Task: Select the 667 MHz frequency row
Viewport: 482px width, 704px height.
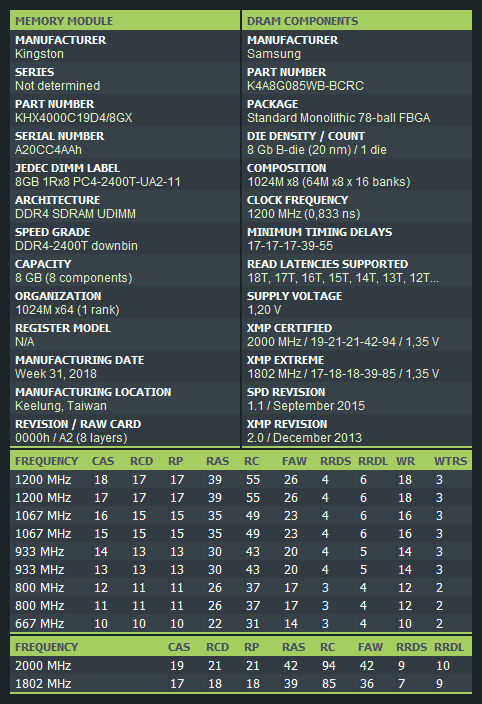Action: (x=241, y=623)
